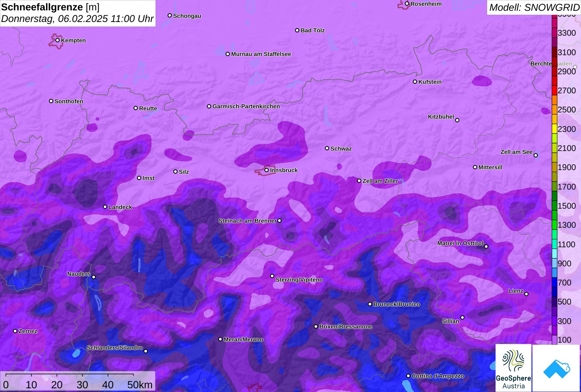Image resolution: width=581 pixels, height=392 pixels.
Task: Click the Bad Tölz label
Action: click(x=313, y=30)
